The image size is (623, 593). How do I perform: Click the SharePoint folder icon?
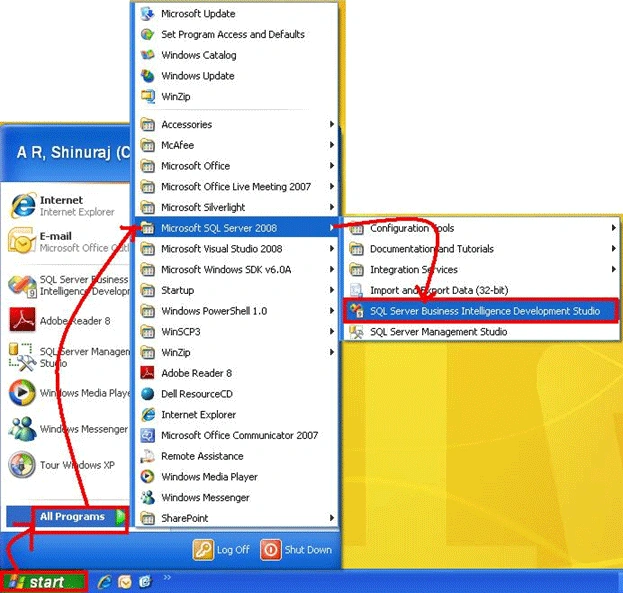click(147, 518)
